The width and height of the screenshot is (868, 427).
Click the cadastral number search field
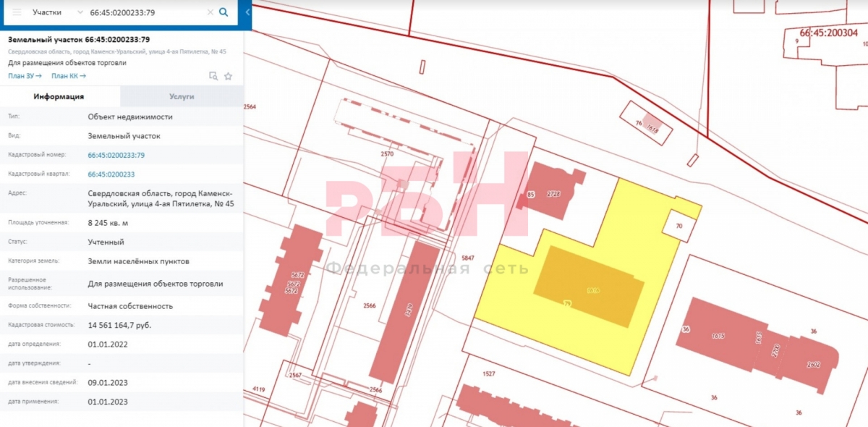pos(145,12)
